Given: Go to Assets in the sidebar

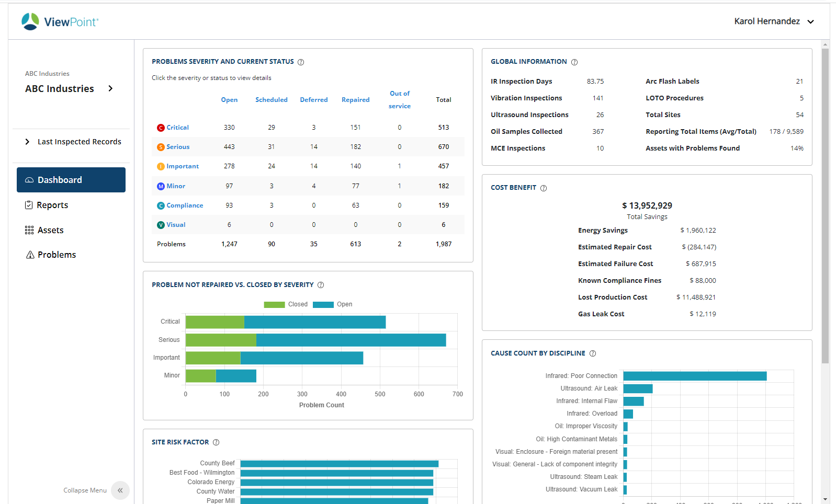Looking at the screenshot, I should click(x=50, y=230).
